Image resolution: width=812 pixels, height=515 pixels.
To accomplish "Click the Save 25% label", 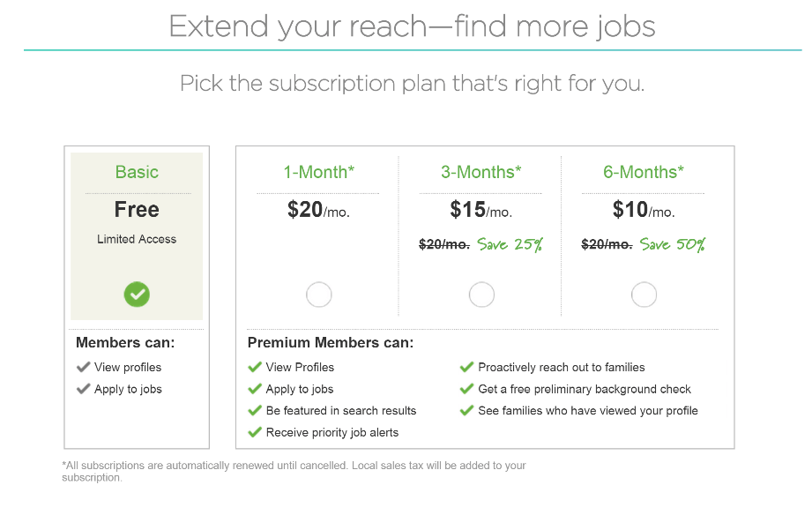I will pos(510,244).
